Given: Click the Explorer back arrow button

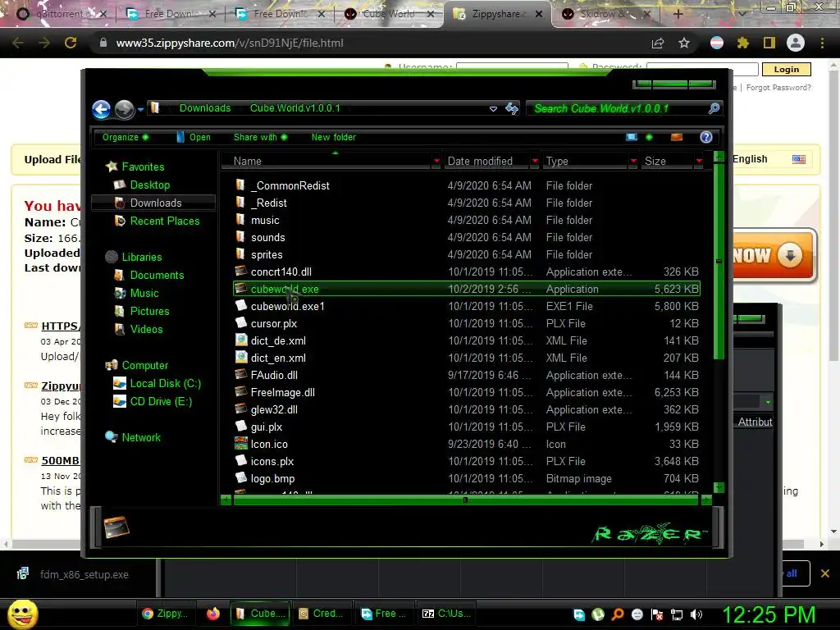Looking at the screenshot, I should [x=101, y=109].
